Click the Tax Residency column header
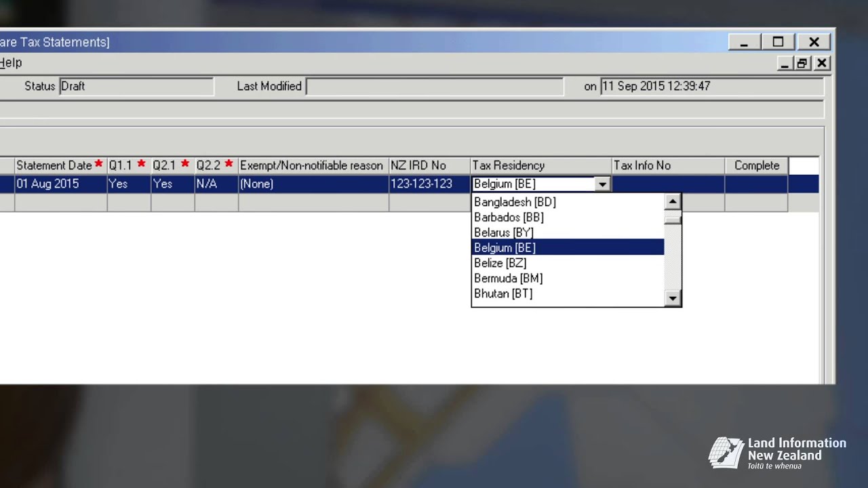 [x=540, y=165]
